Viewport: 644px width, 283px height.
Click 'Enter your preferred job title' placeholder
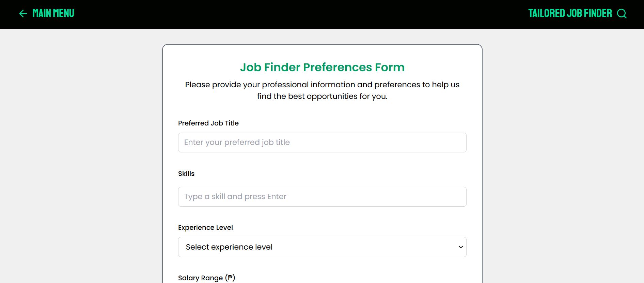pos(237,143)
